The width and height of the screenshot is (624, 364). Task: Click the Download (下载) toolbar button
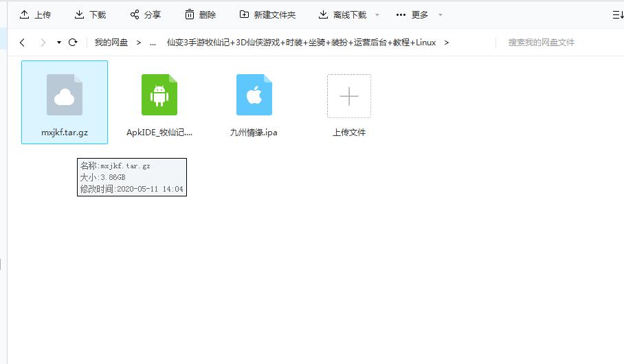coord(90,14)
